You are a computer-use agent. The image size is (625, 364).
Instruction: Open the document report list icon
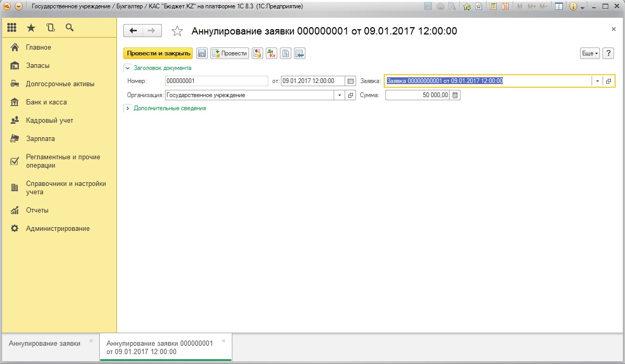click(x=286, y=53)
